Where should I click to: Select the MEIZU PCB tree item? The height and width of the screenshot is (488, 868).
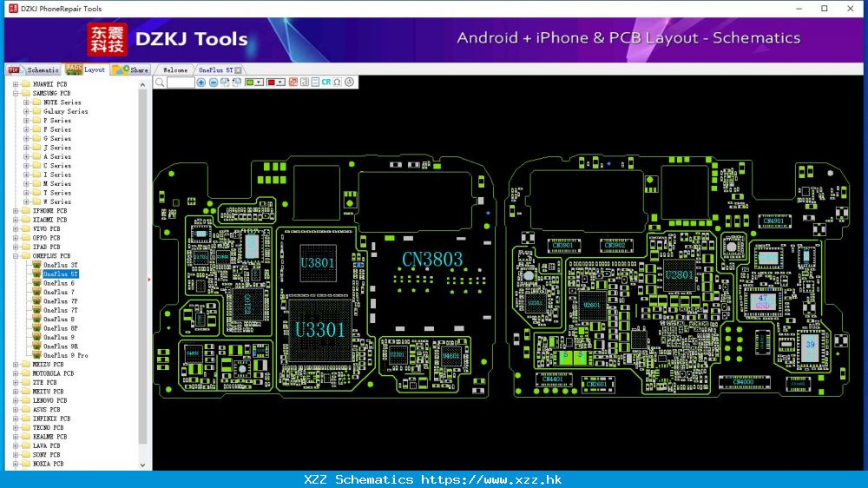click(48, 365)
